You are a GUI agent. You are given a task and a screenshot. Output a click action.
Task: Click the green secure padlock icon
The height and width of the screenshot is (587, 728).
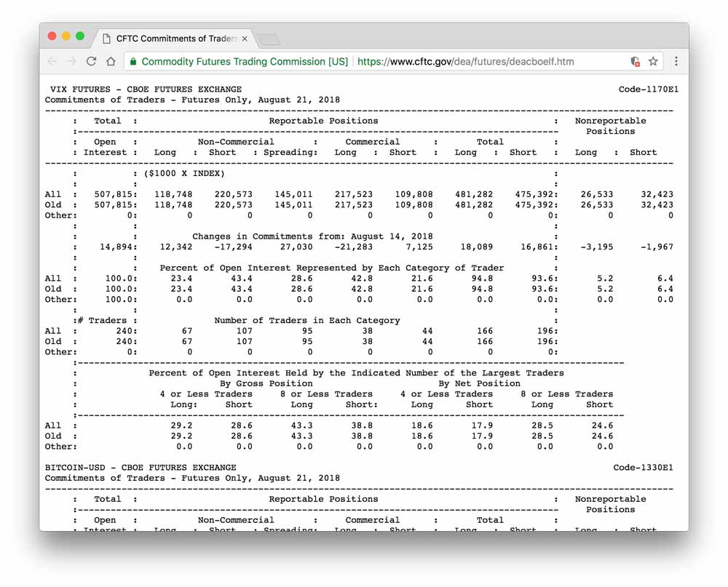[x=133, y=61]
